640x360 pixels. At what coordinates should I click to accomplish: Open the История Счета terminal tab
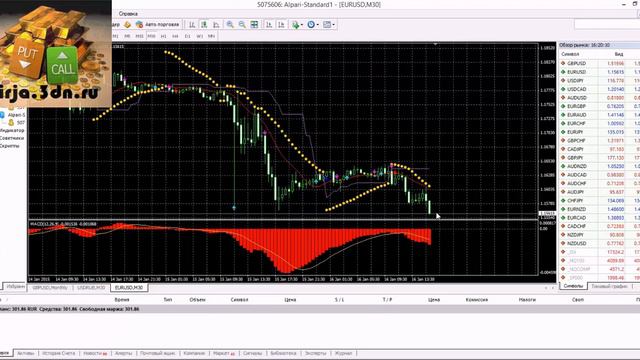[58, 353]
